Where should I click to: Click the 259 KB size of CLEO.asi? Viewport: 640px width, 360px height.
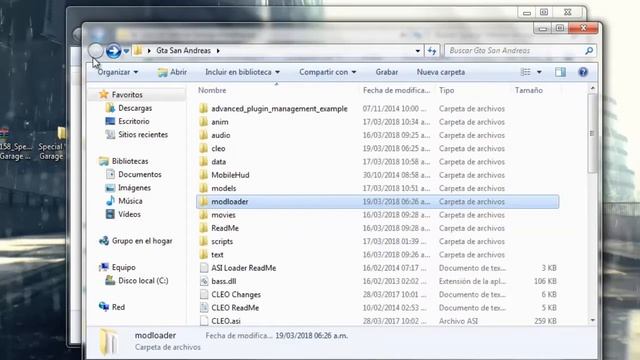545,321
